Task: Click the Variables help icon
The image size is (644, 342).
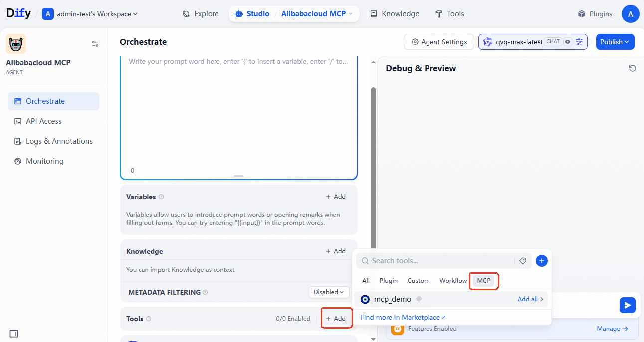Action: click(161, 197)
